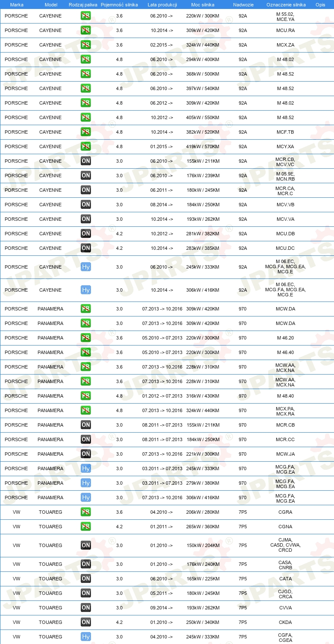Select the power value 221kW / 300KM
334x644 pixels.
[x=203, y=454]
